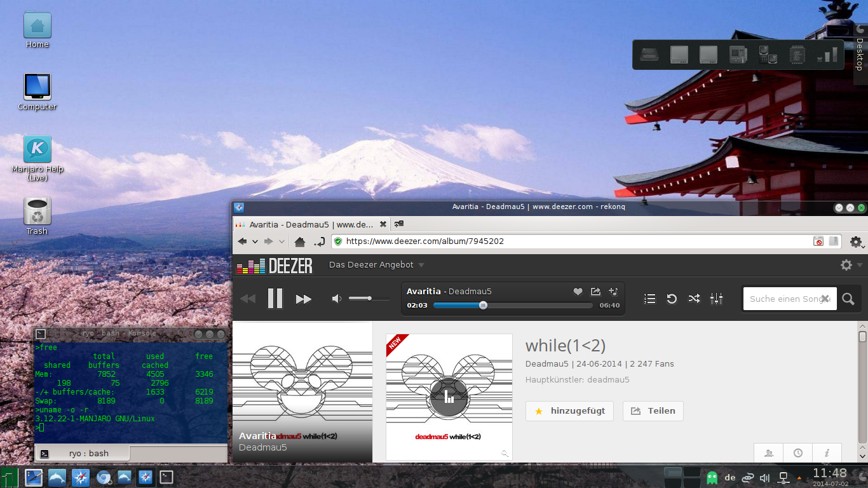Mute the Deezer volume speaker icon

coord(337,299)
